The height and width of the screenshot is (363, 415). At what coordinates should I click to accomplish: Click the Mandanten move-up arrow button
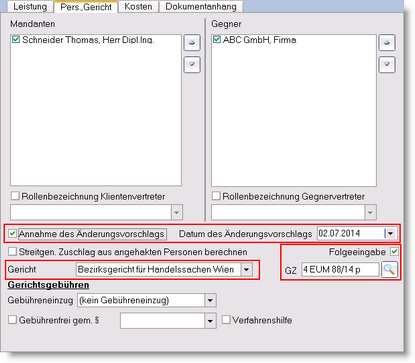(192, 43)
